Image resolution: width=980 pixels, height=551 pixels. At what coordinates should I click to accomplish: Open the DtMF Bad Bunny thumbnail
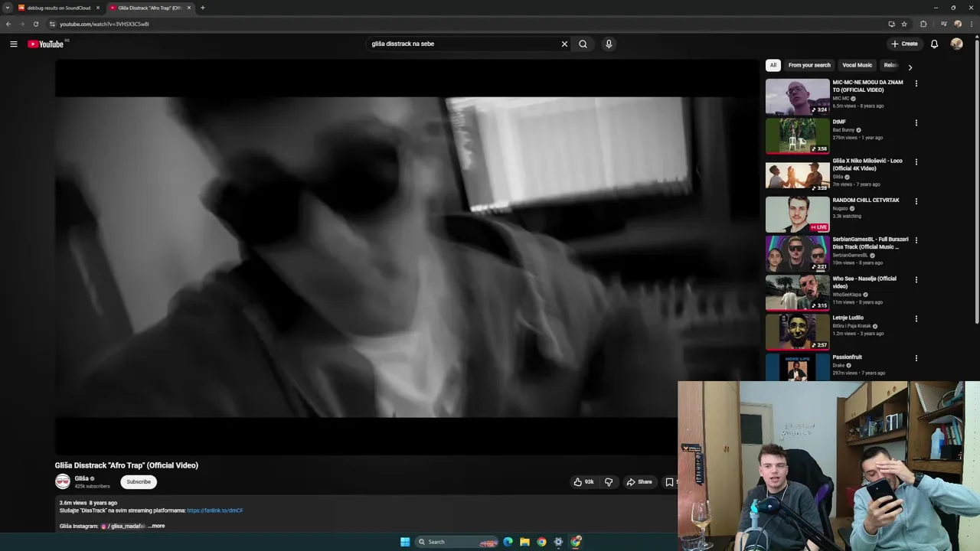(797, 135)
